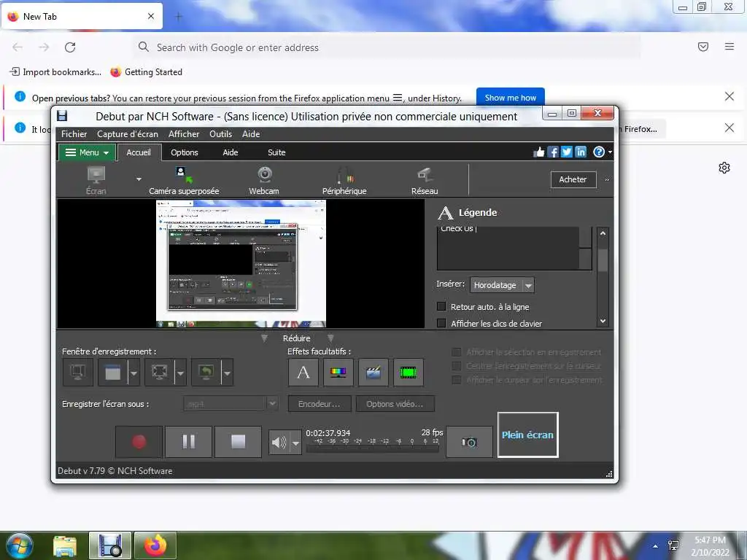Toggle Afficher la sélection en enregistrement
The image size is (747, 560).
click(457, 352)
